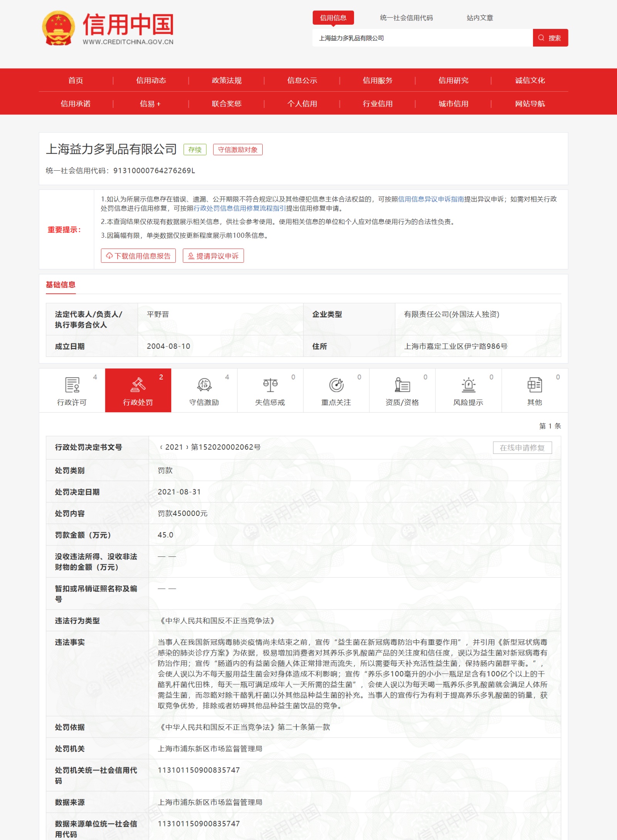Select the 资质/资格 certificate icon
The height and width of the screenshot is (840, 617).
coord(402,385)
